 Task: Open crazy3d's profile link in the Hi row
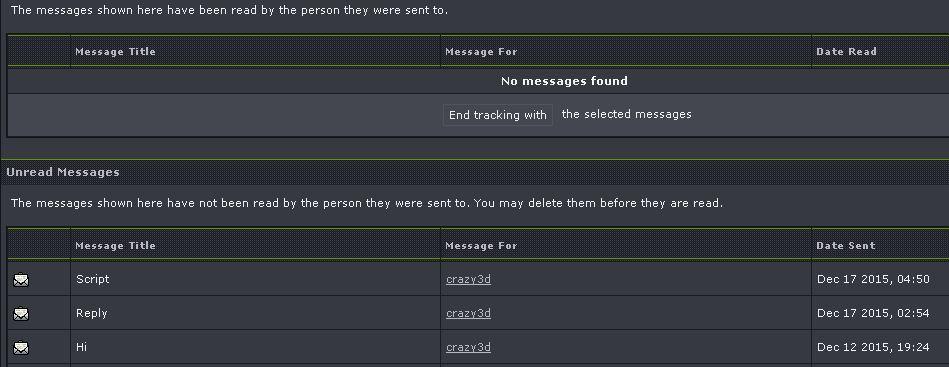(468, 347)
